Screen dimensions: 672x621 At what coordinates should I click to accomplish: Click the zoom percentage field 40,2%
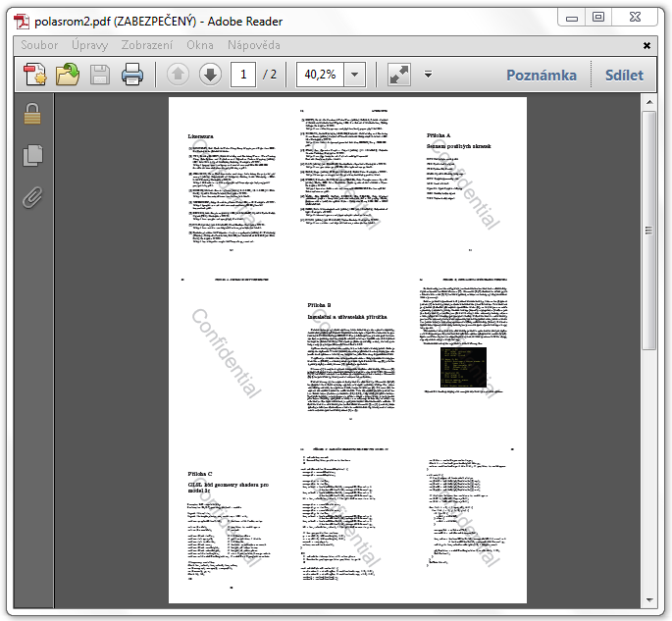pos(320,75)
